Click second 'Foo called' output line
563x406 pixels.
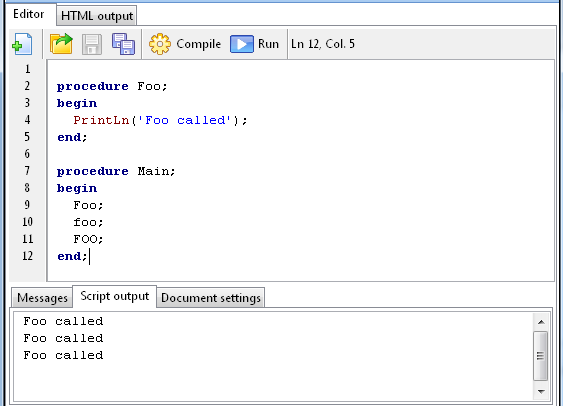tap(63, 338)
